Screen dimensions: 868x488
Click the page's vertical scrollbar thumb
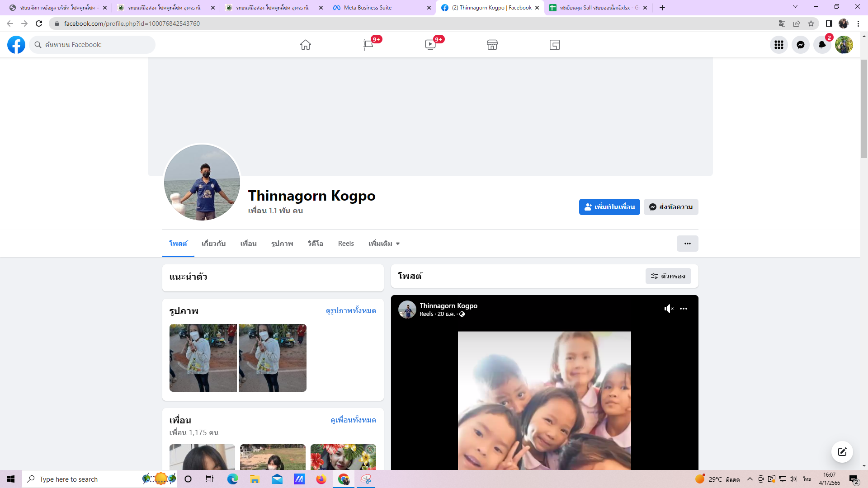[864, 108]
